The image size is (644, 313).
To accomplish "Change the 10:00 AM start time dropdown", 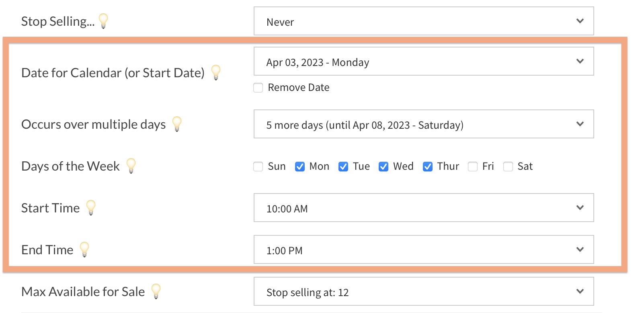I will pyautogui.click(x=424, y=208).
